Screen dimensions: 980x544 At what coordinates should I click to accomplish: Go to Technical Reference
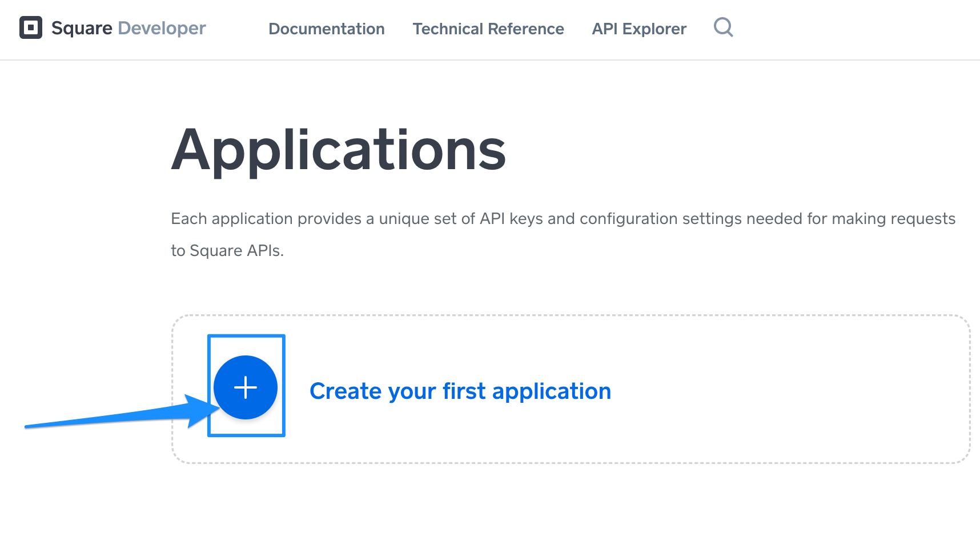pos(488,29)
